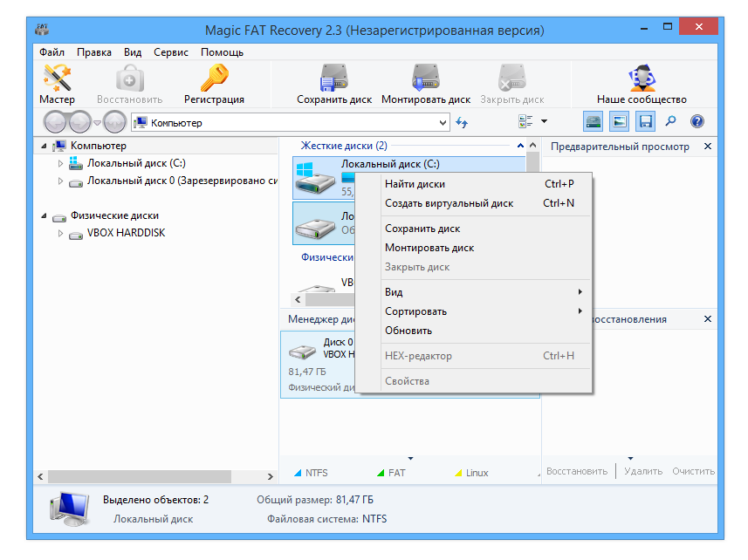
Task: Open search with magnifier icon
Action: [670, 121]
